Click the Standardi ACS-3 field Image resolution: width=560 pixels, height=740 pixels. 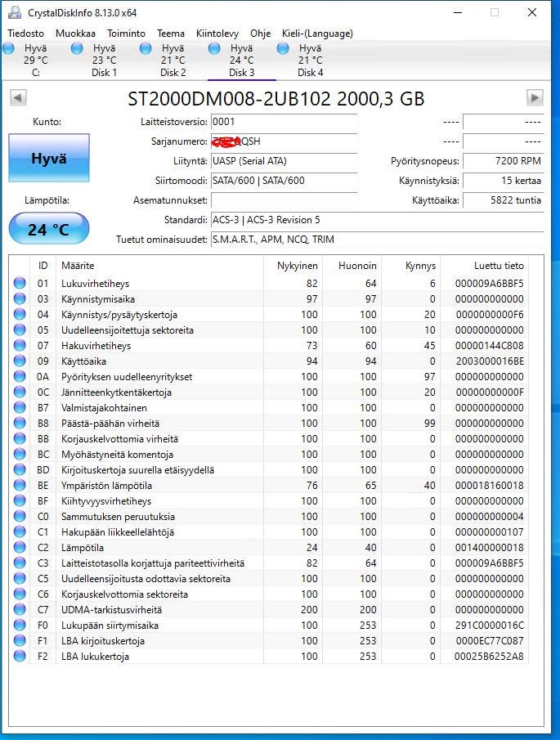click(377, 220)
